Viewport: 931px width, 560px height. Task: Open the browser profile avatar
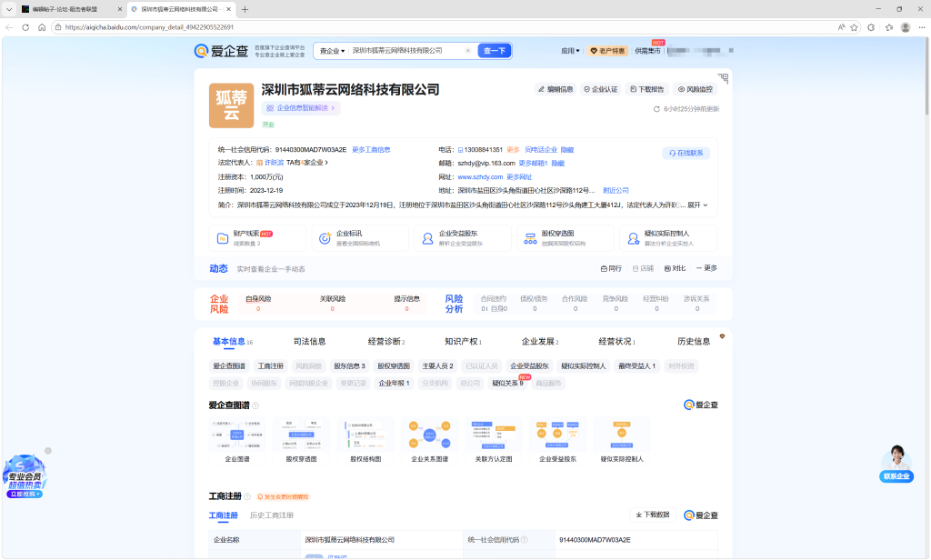tap(906, 27)
